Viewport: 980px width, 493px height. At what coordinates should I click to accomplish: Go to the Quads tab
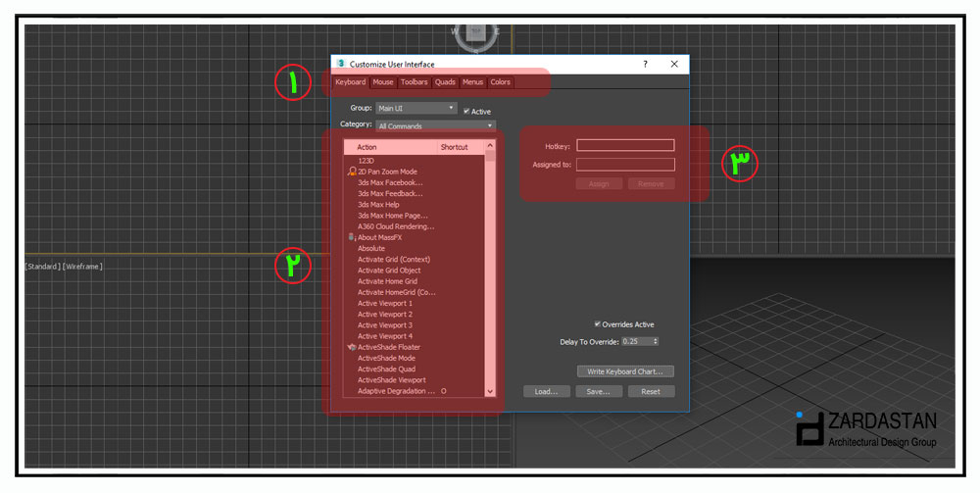click(x=445, y=82)
